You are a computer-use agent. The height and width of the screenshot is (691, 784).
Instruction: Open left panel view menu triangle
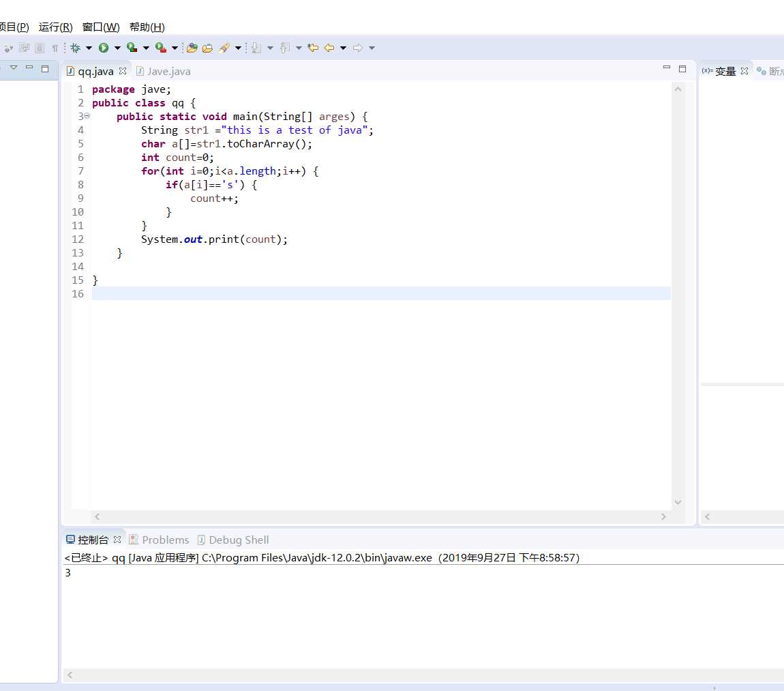tap(14, 68)
